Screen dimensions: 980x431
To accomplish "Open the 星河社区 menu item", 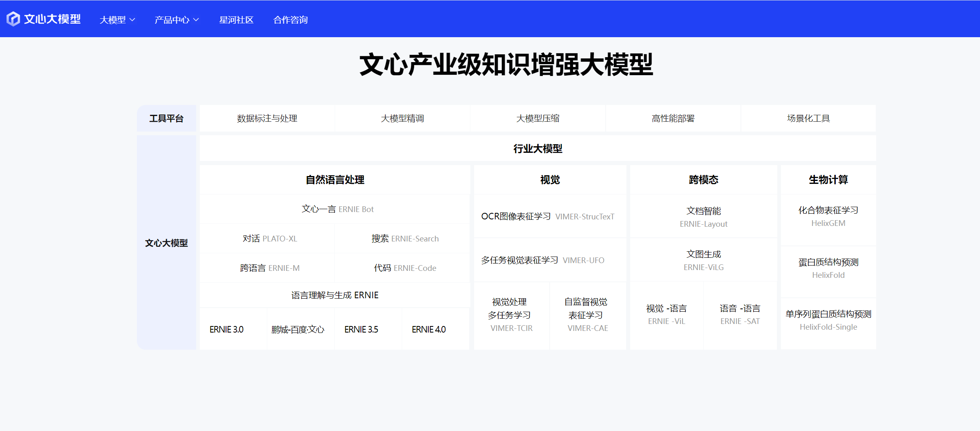I will [236, 19].
